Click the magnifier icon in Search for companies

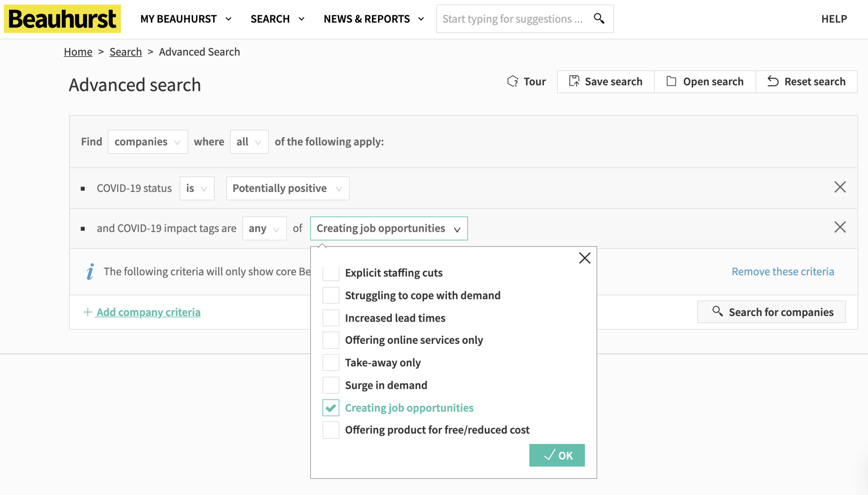(717, 312)
